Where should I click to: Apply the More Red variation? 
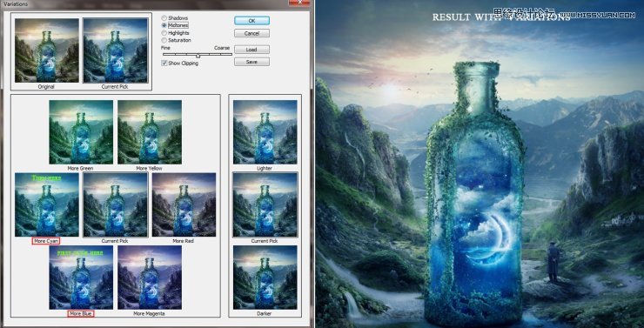184,204
